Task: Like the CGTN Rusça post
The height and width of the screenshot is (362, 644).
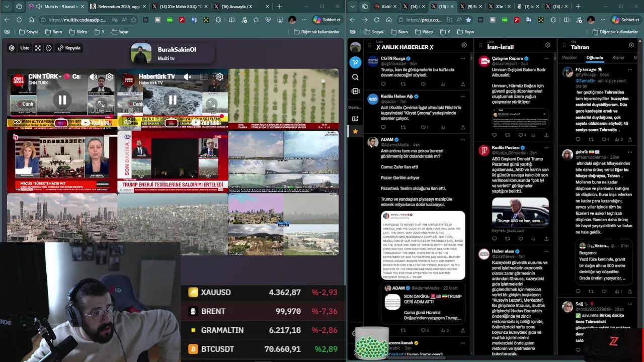Action: tap(423, 84)
